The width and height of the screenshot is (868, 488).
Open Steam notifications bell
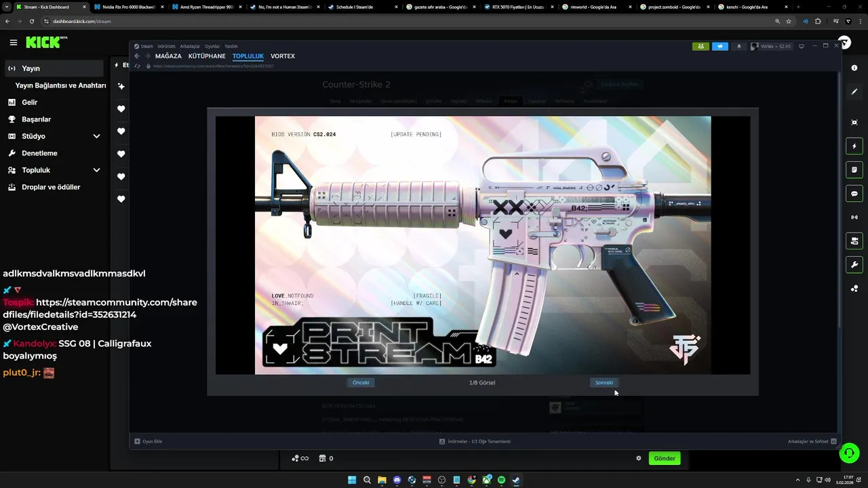click(738, 46)
